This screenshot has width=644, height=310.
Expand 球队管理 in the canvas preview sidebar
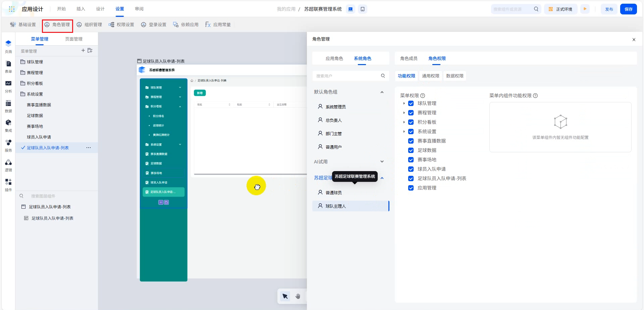point(180,88)
